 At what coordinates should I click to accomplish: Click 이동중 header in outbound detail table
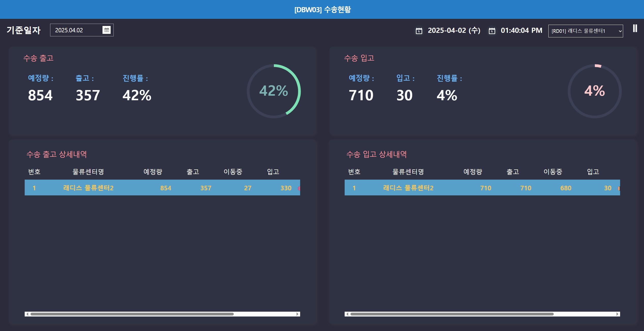[x=233, y=172]
